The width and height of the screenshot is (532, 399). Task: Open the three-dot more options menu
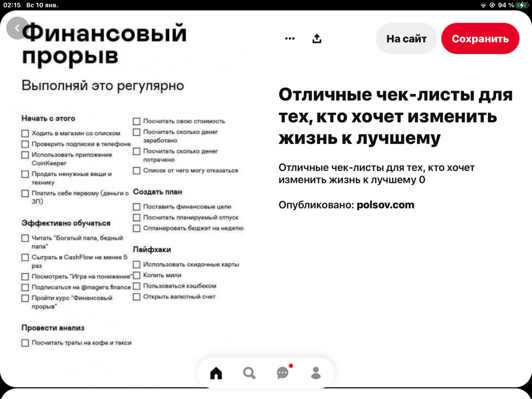point(290,39)
